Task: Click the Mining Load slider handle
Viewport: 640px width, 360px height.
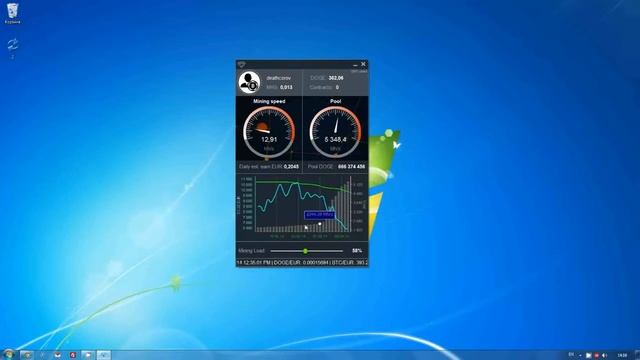Action: click(305, 251)
